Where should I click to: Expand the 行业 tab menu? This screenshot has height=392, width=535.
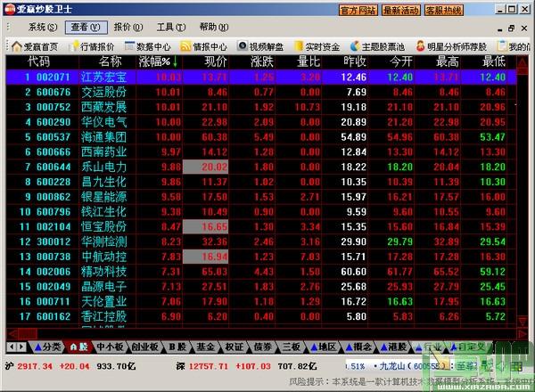point(429,347)
